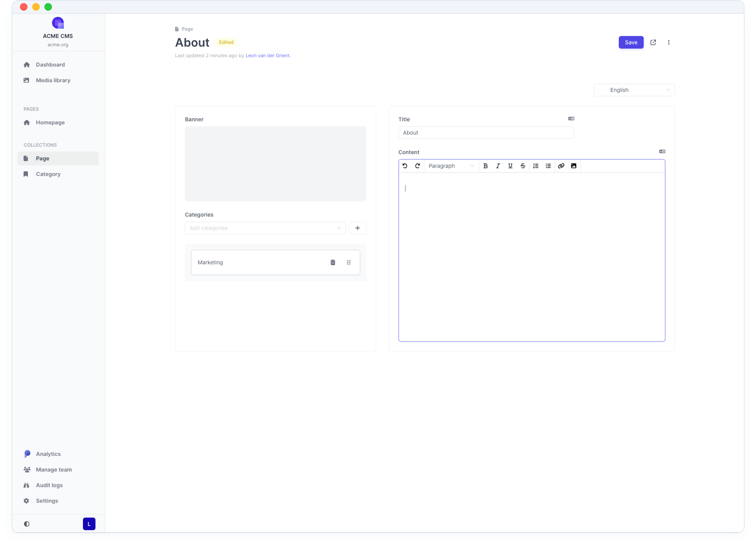The width and height of the screenshot is (756, 547).
Task: Open the three-dot more options menu
Action: pos(668,42)
